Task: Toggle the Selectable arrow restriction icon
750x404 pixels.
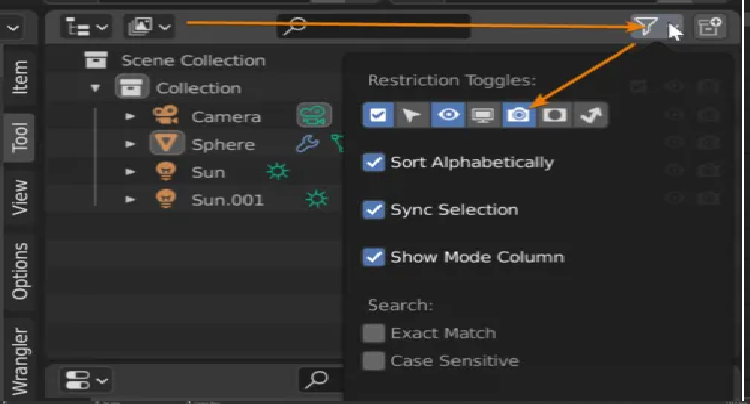Action: pyautogui.click(x=411, y=115)
